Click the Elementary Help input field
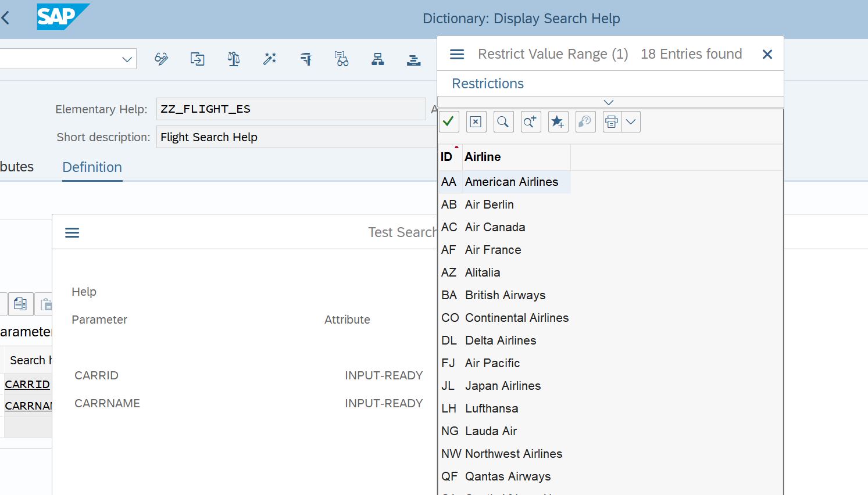The height and width of the screenshot is (495, 868). (291, 109)
